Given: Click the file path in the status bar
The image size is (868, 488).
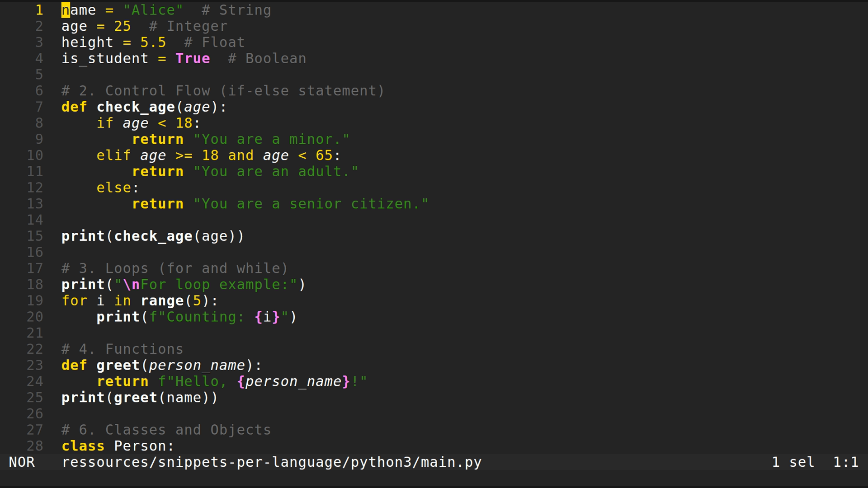Looking at the screenshot, I should 271,462.
